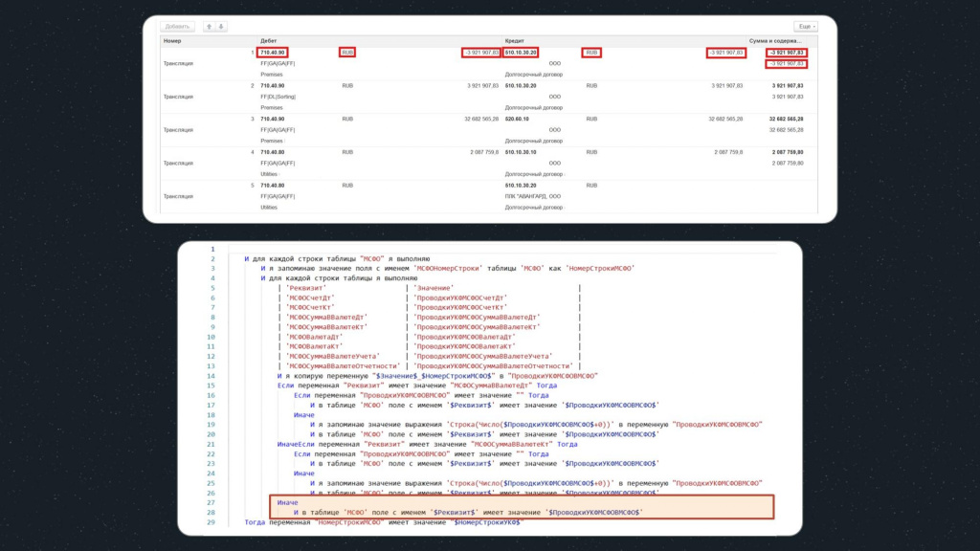Click debit currency RUB in row 1
The width and height of the screenshot is (980, 551).
pyautogui.click(x=347, y=53)
